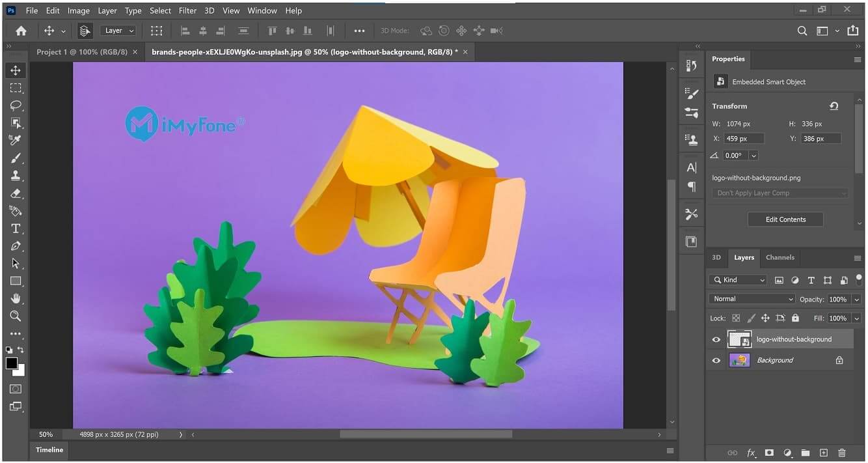The width and height of the screenshot is (868, 463).
Task: Open the Filter menu
Action: click(187, 10)
